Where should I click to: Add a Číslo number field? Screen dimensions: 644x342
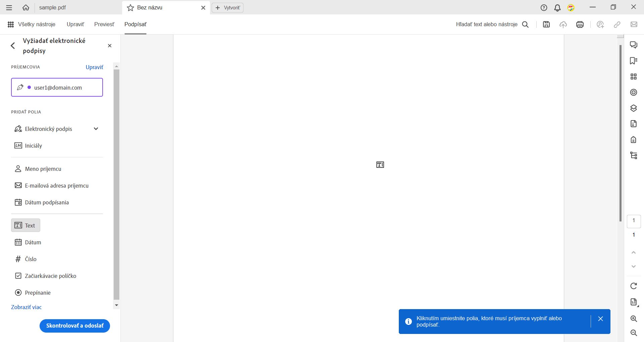(26, 259)
